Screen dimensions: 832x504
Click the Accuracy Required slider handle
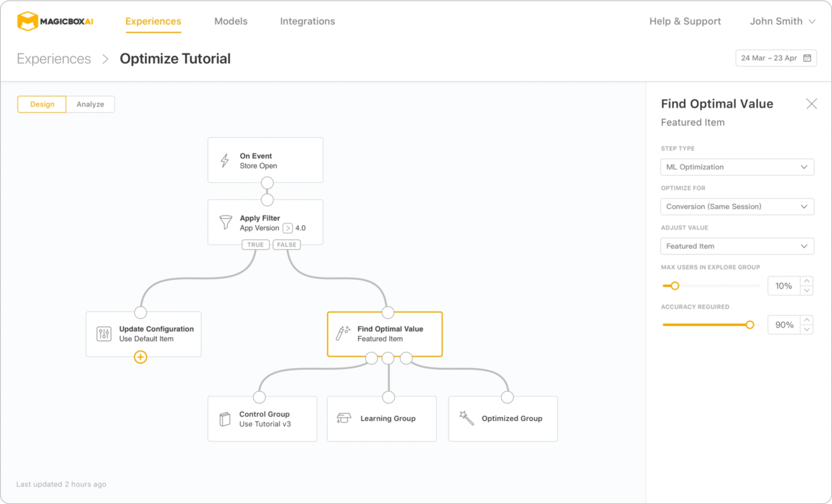coord(749,325)
